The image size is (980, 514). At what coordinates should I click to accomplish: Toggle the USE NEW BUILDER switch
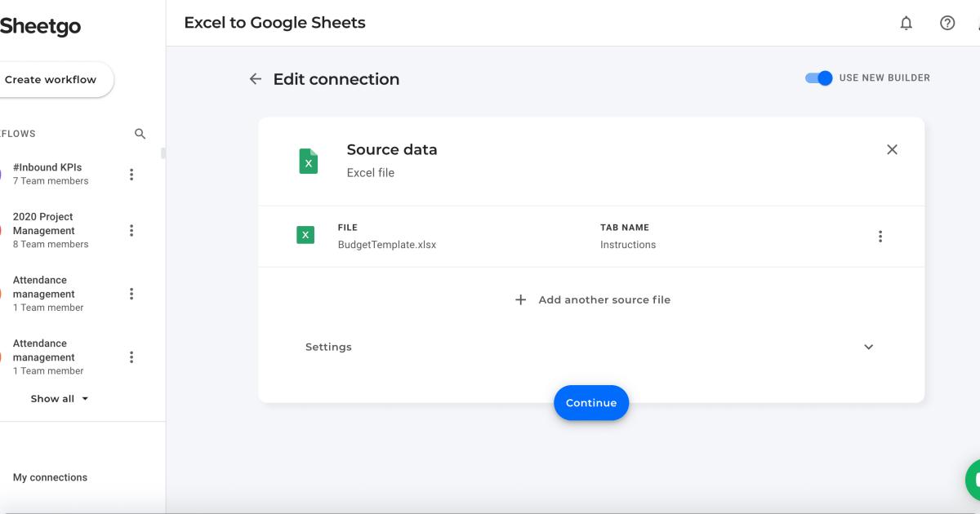[817, 78]
